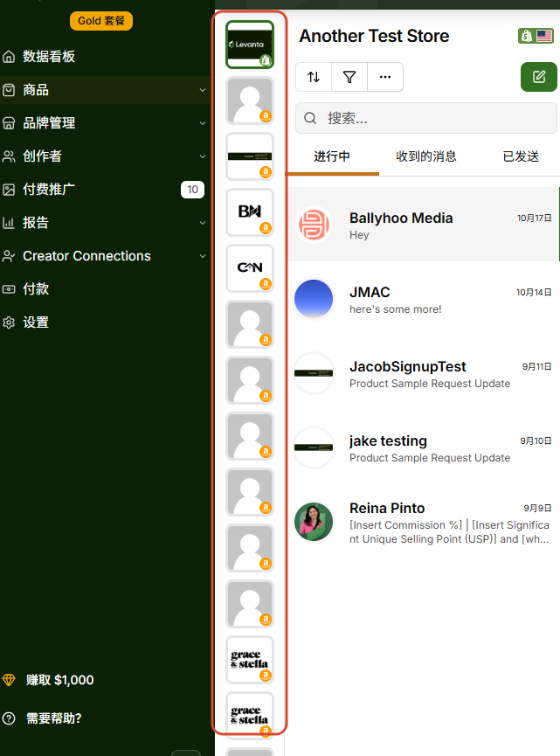Viewport: 560px width, 756px height.
Task: Expand the 报告 menu chevron
Action: tap(203, 223)
